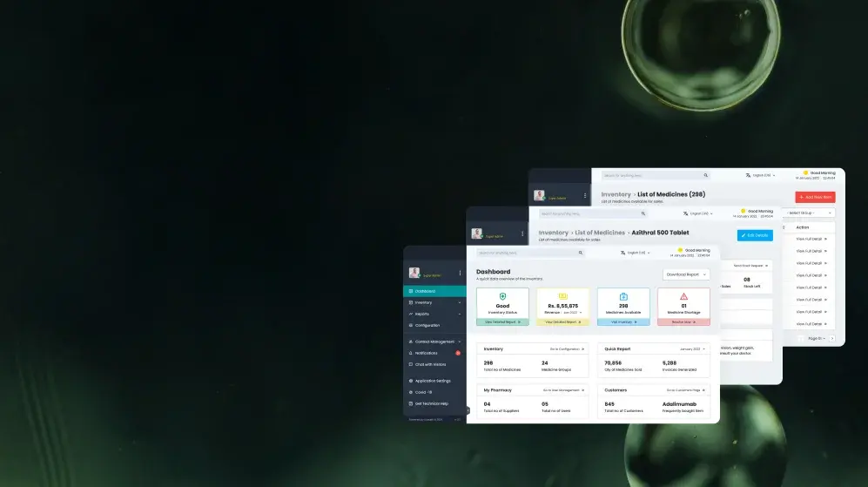
Task: Click the blue Medicines Available medkit icon
Action: [623, 297]
